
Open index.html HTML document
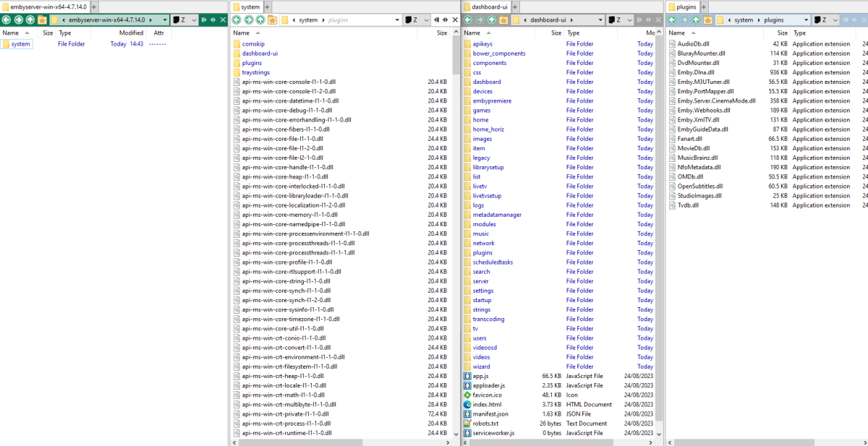click(490, 404)
